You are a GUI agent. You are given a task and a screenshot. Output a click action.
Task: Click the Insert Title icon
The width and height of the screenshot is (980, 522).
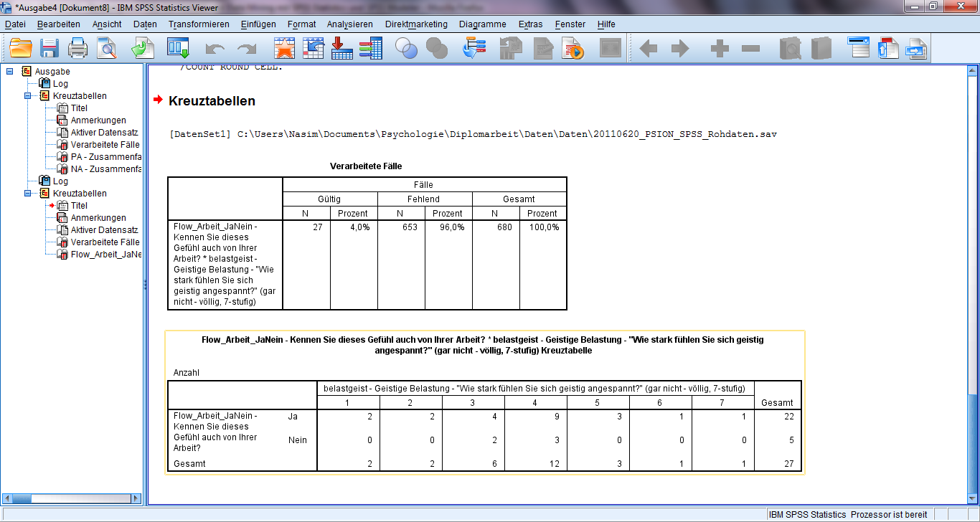887,48
